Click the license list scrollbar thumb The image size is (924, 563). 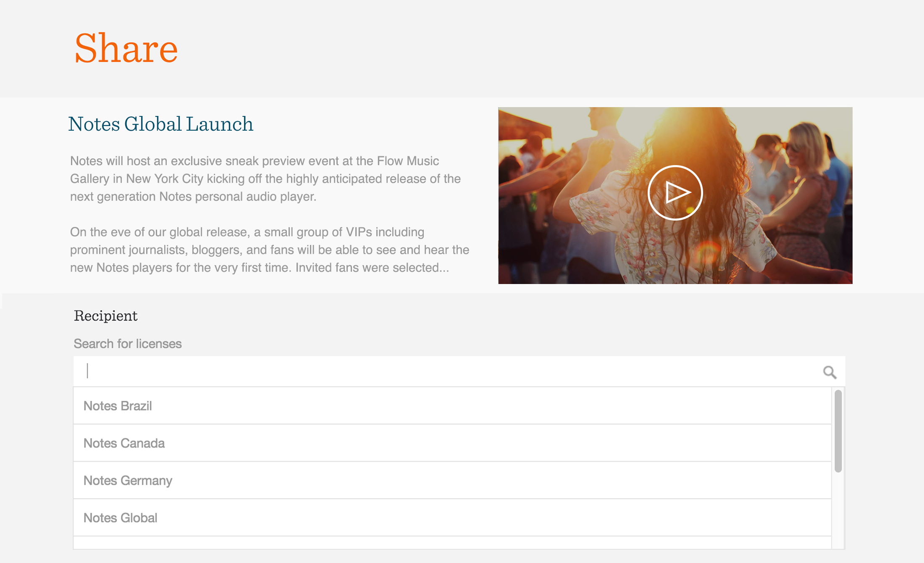tap(838, 431)
